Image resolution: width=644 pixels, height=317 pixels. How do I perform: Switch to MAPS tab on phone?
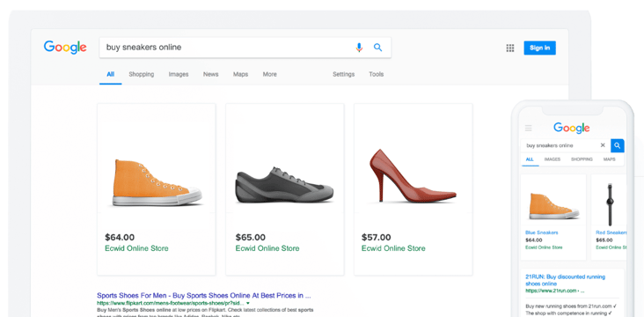[x=610, y=159]
